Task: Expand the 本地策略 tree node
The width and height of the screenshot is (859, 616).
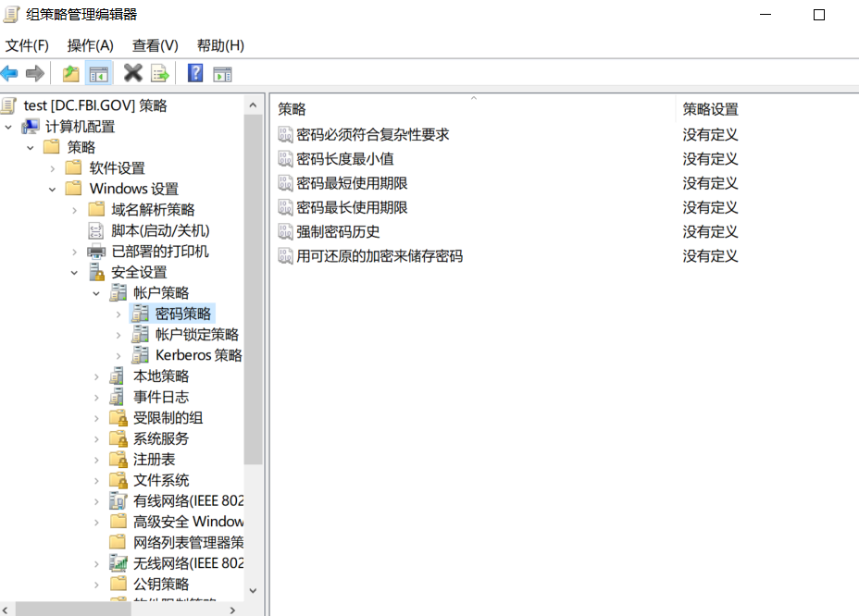Action: point(97,376)
